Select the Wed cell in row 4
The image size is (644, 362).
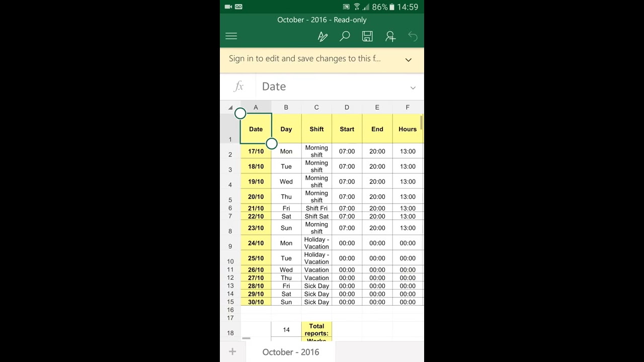pyautogui.click(x=286, y=182)
